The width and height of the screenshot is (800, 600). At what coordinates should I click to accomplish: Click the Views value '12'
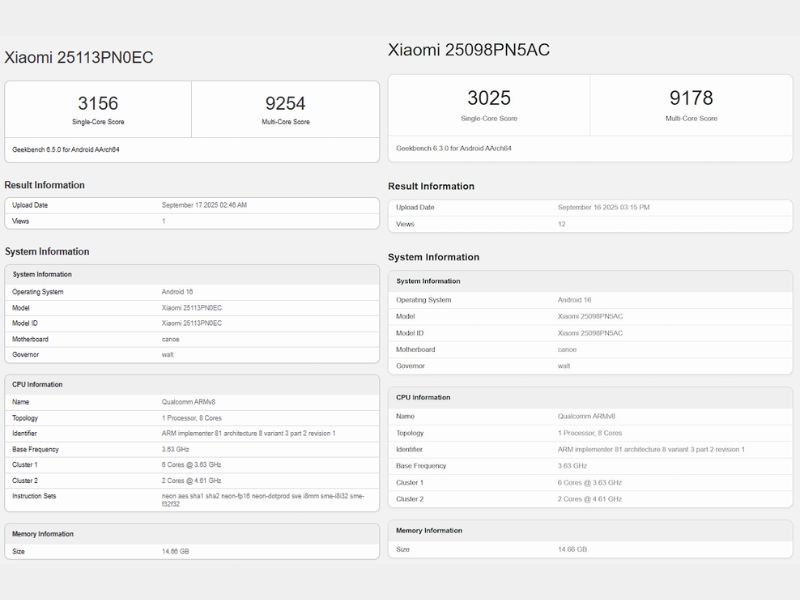click(562, 224)
